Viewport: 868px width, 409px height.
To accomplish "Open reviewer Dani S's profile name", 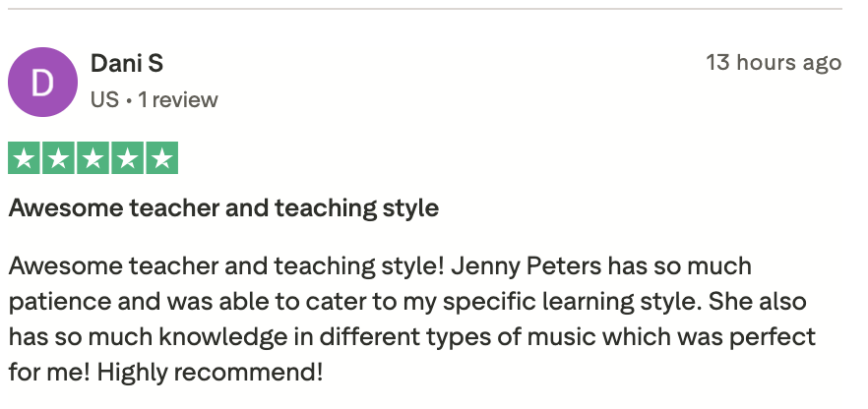I will coord(127,64).
